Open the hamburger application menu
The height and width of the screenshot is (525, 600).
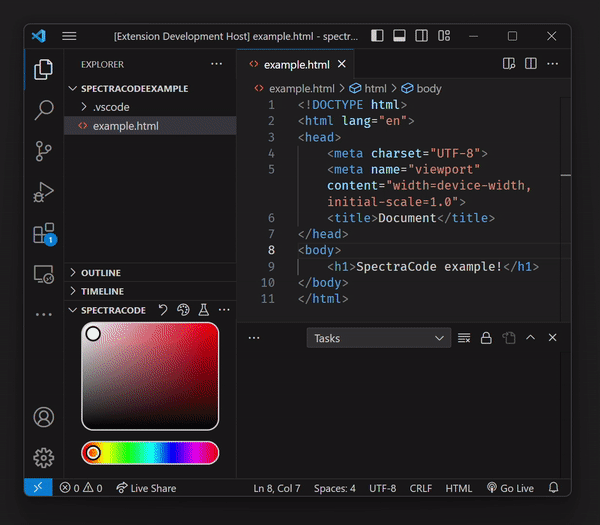(x=69, y=36)
